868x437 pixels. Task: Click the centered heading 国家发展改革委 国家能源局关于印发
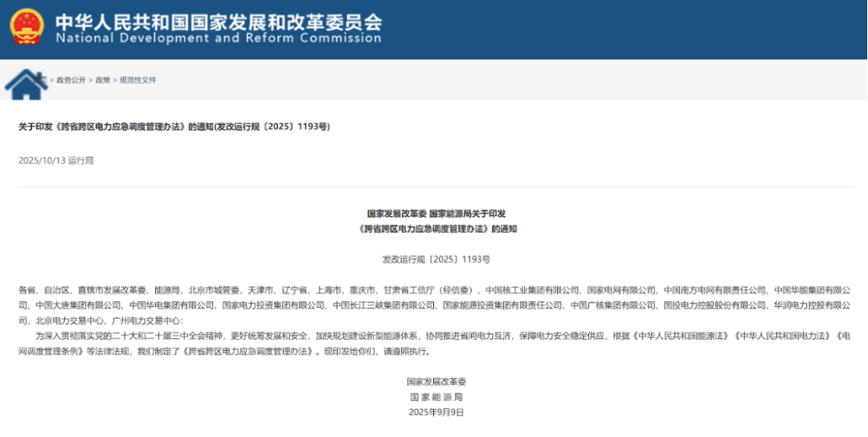coord(436,214)
